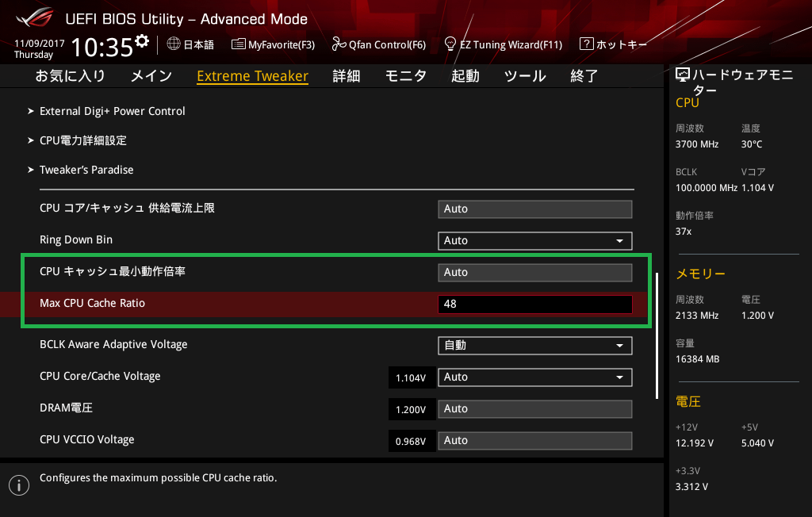Click the settings list scrollbar
812x517 pixels.
pyautogui.click(x=657, y=335)
